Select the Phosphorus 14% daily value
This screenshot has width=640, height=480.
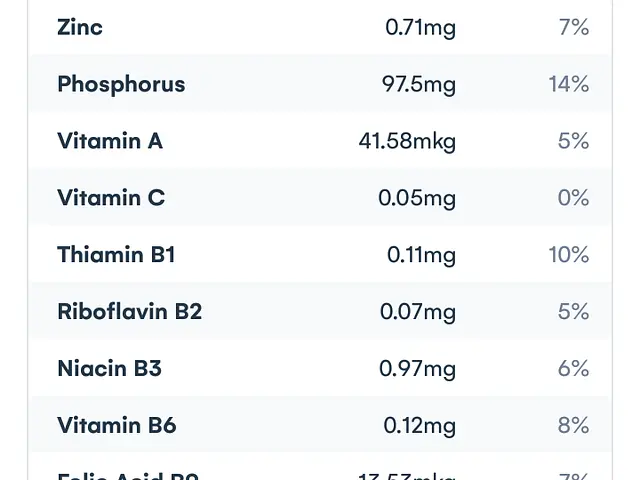569,84
